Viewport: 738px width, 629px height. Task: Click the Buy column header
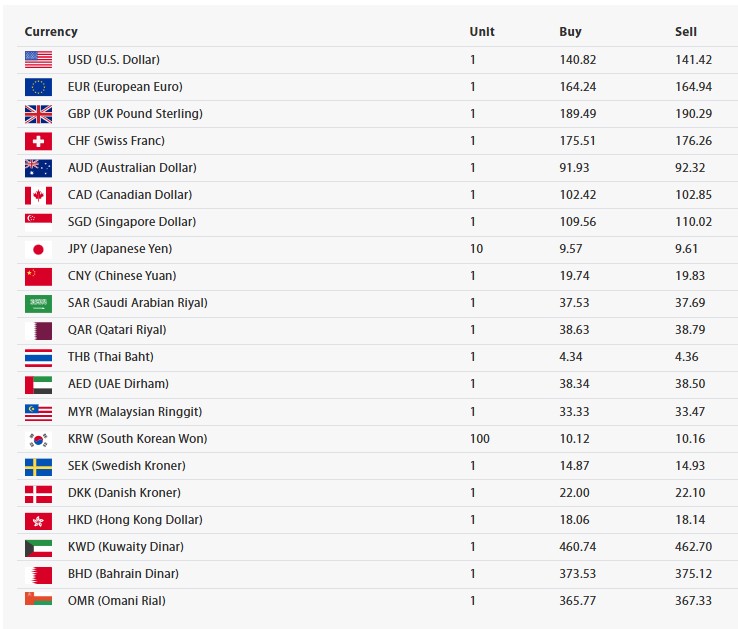tap(570, 32)
